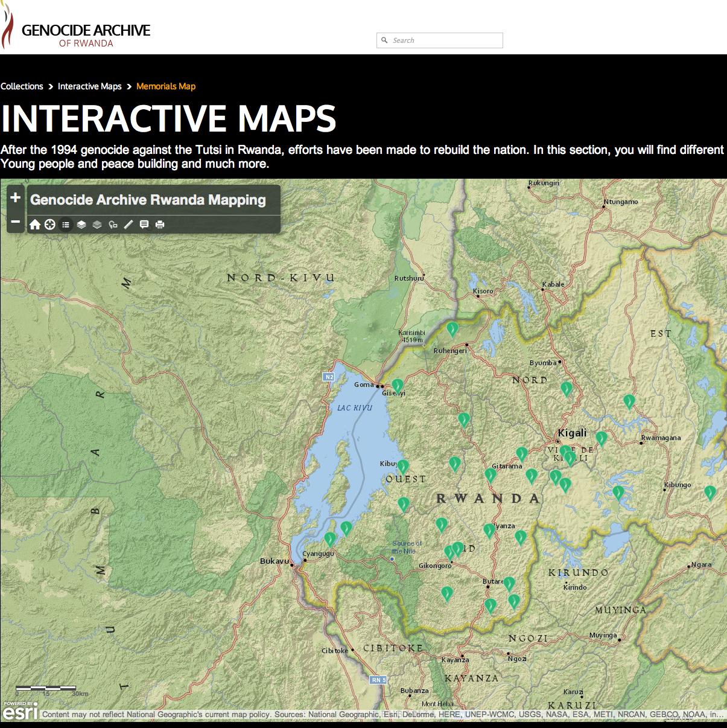The image size is (727, 728).
Task: Open the map legend list
Action: pos(66,225)
